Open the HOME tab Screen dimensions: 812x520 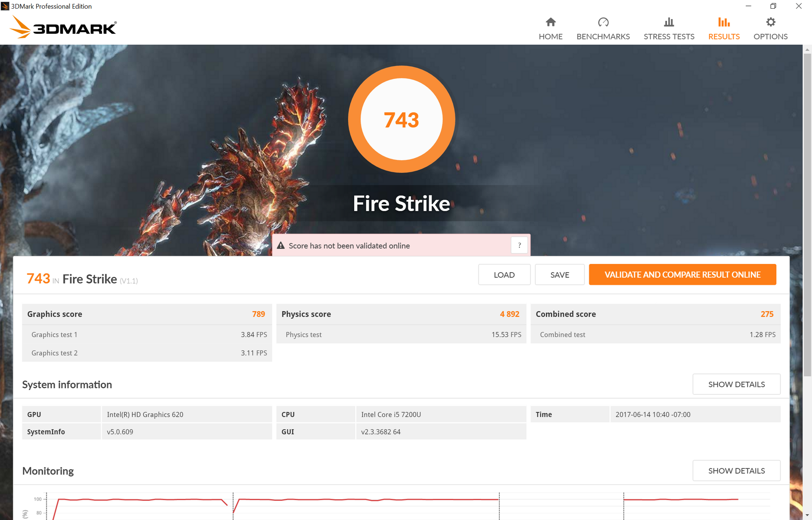pos(550,29)
